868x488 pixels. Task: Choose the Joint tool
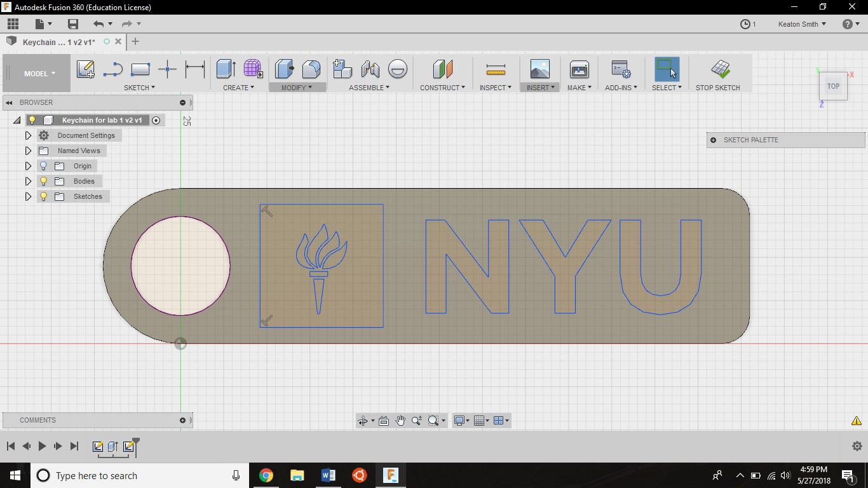(370, 69)
